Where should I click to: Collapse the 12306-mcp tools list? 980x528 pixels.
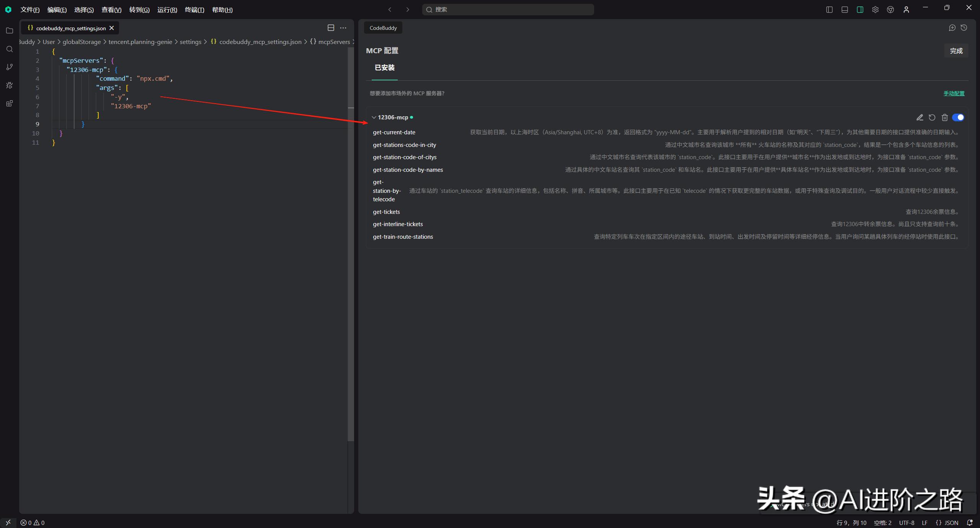click(x=373, y=117)
